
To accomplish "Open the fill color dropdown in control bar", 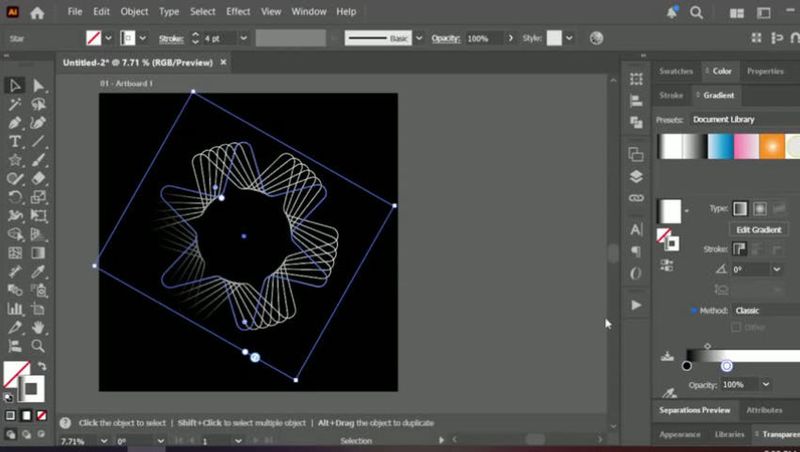I will click(108, 38).
